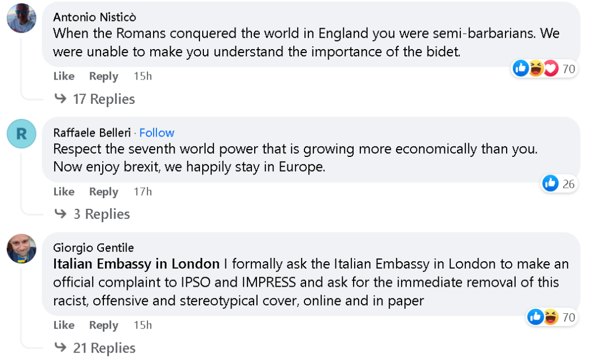
Task: Follow Raffaele Belleri
Action: tap(156, 133)
